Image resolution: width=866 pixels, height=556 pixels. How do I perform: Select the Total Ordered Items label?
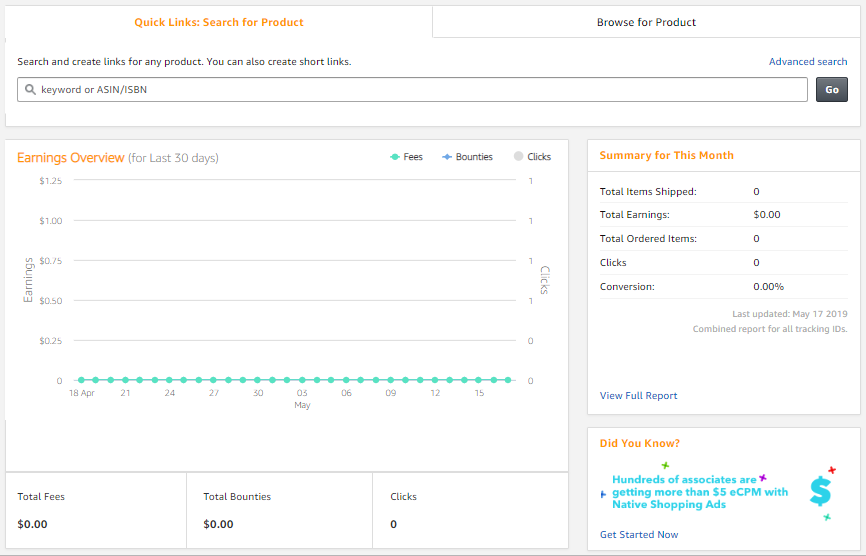[x=648, y=239]
